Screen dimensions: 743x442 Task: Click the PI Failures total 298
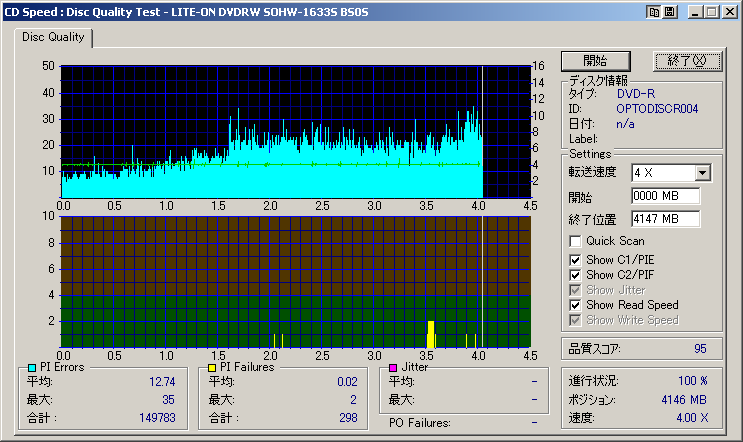pyautogui.click(x=348, y=418)
